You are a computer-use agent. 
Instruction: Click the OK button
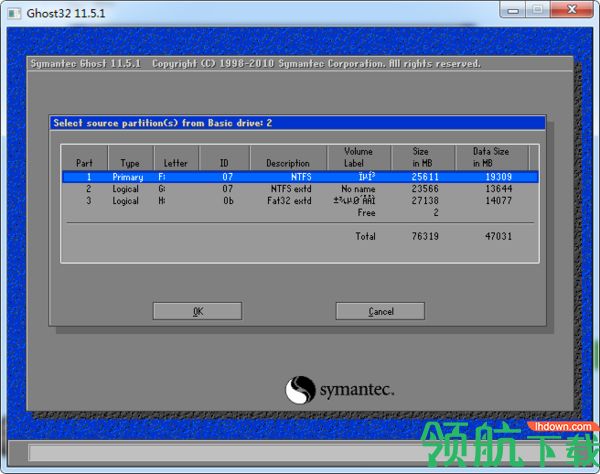(x=197, y=311)
